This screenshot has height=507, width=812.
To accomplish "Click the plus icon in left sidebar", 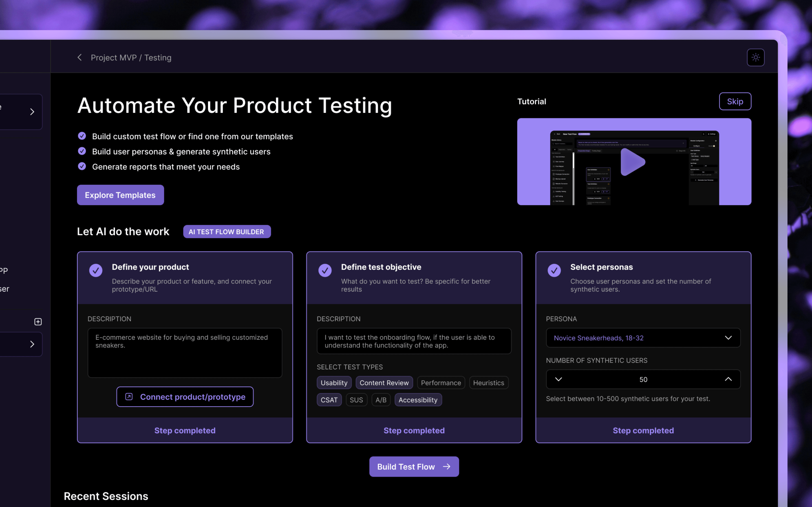I will [x=38, y=322].
